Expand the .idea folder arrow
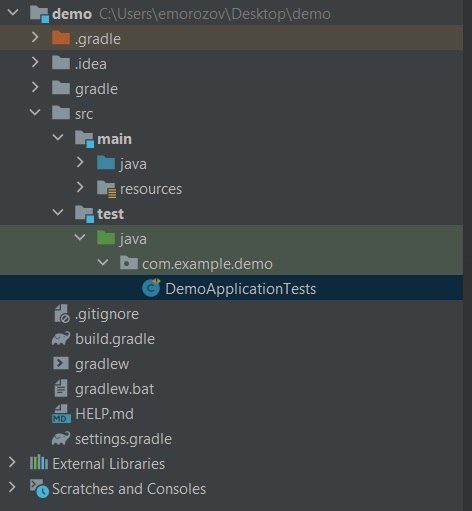 point(35,62)
